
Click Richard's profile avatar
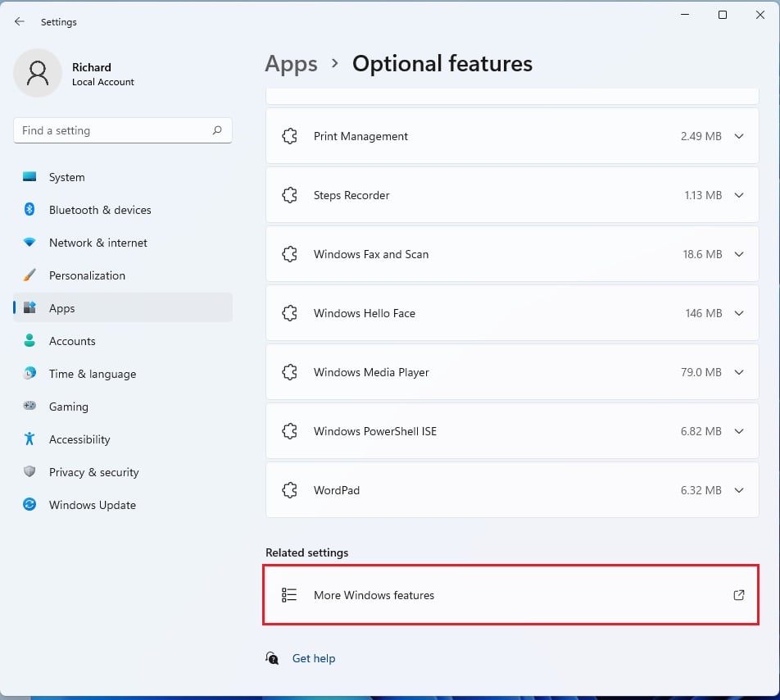click(38, 73)
